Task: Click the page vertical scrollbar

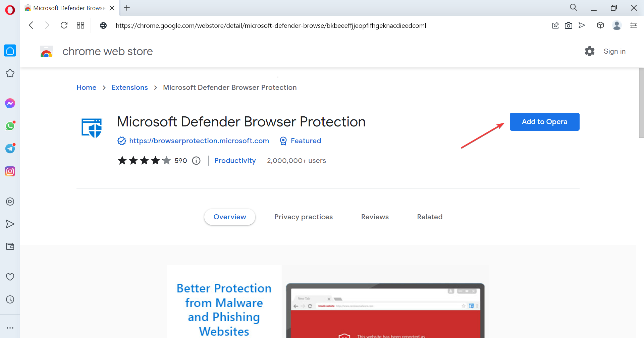Action: point(641,103)
